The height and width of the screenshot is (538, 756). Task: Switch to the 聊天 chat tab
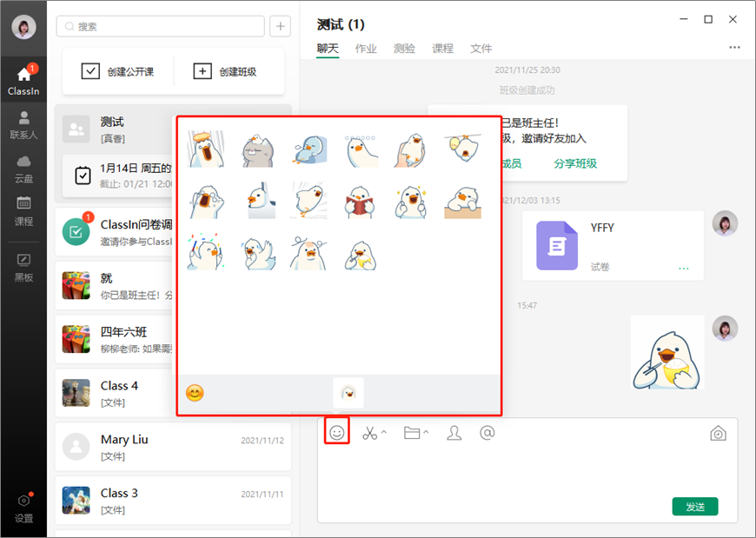[x=328, y=49]
